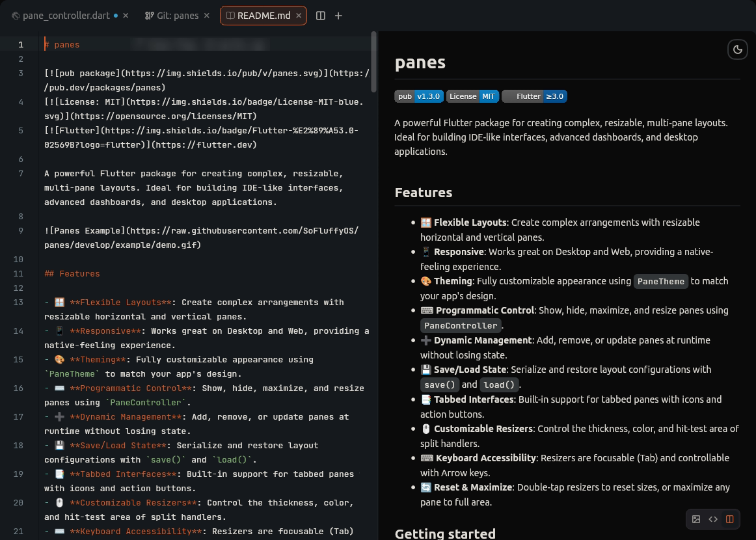
Task: Click line number 11 in the gutter
Action: [18, 273]
